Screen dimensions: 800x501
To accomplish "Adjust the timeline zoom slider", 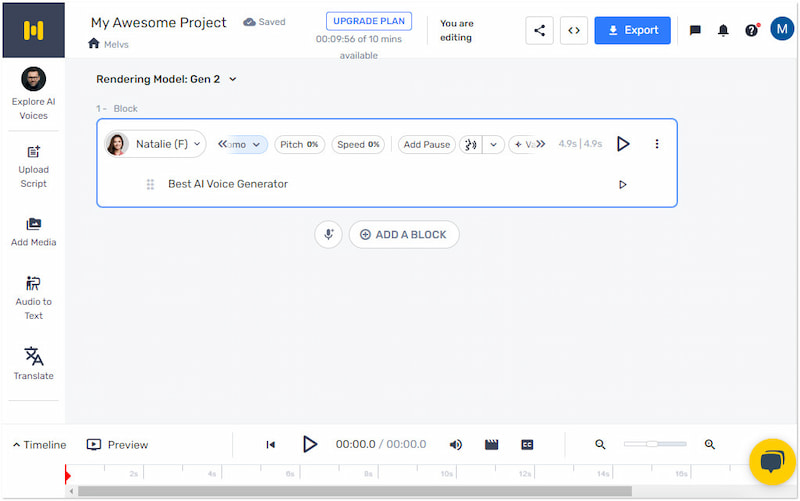I will pyautogui.click(x=653, y=444).
